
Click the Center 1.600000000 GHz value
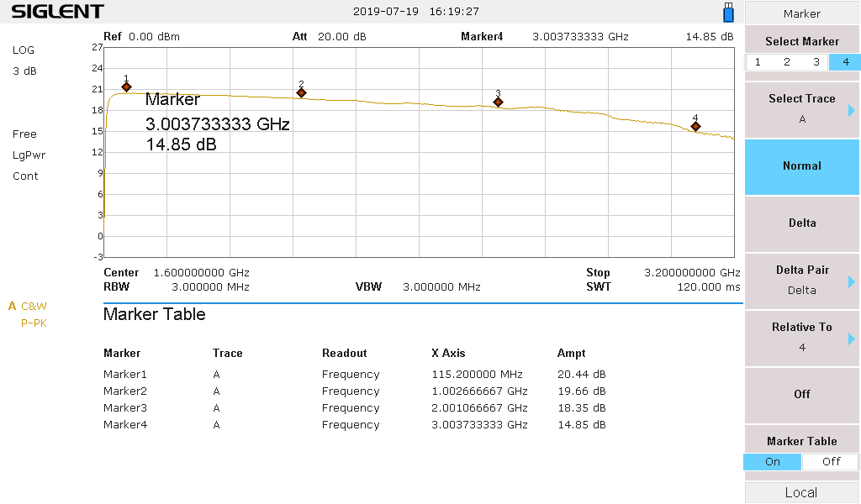201,272
